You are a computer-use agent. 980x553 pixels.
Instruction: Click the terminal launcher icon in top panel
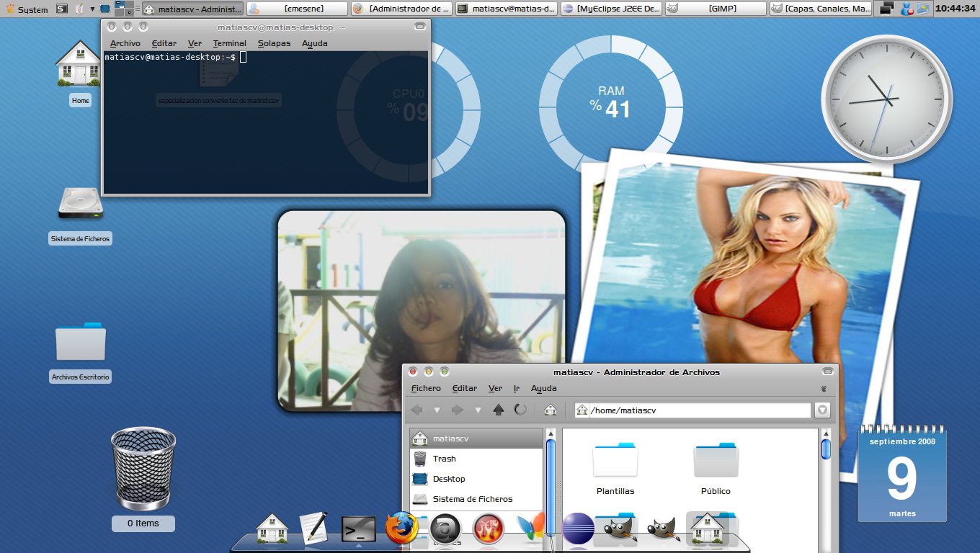tap(62, 9)
